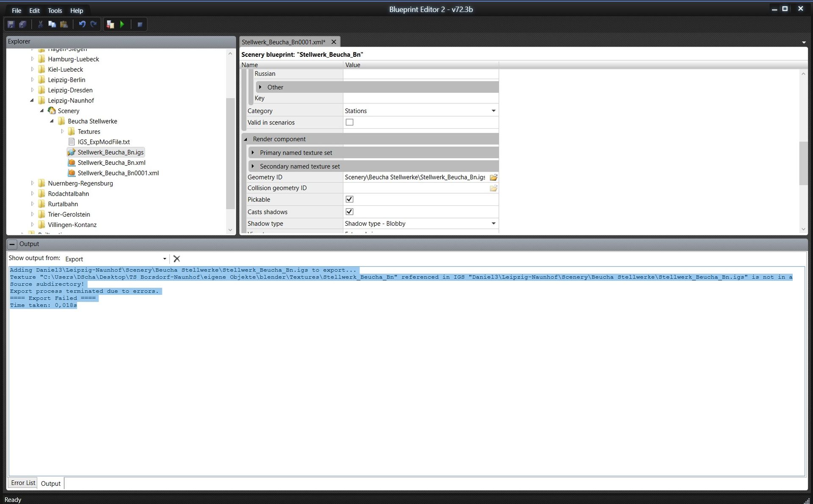Open the Tools menu
Image resolution: width=813 pixels, height=504 pixels.
[55, 11]
